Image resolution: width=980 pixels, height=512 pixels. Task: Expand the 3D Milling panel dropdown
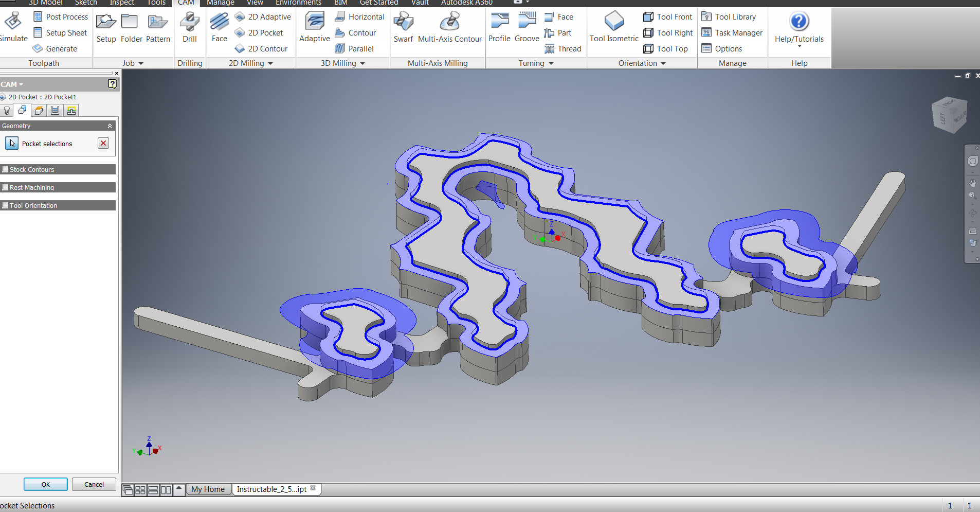pos(362,63)
